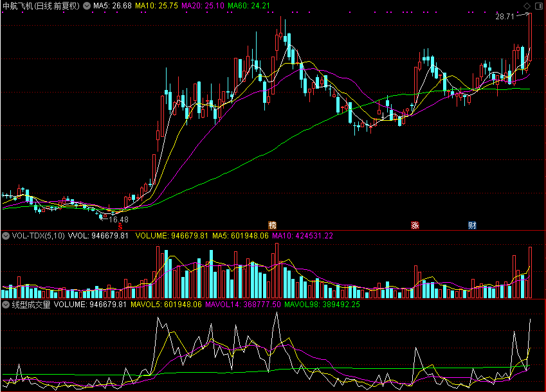Select the magenta MA20: 25.10 label
Viewport: 546px width, 392px height.
tap(203, 6)
